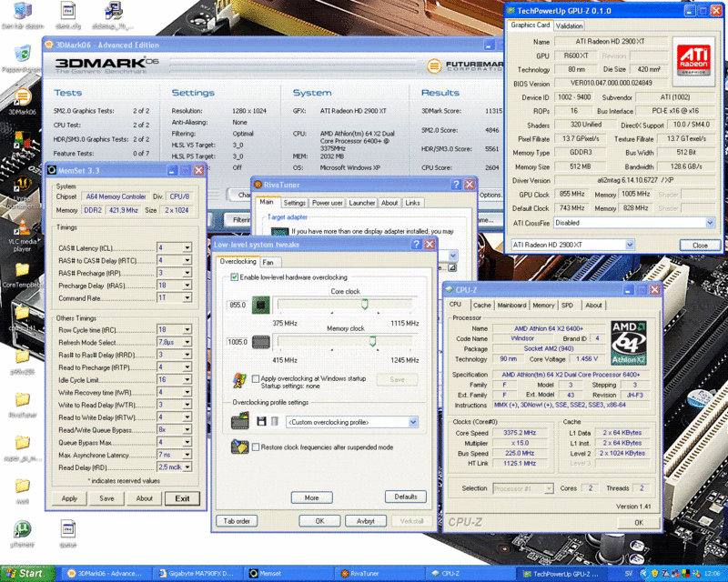Open the Refresh Mode Select dropdown
Screen dimensions: 728x582
187,342
